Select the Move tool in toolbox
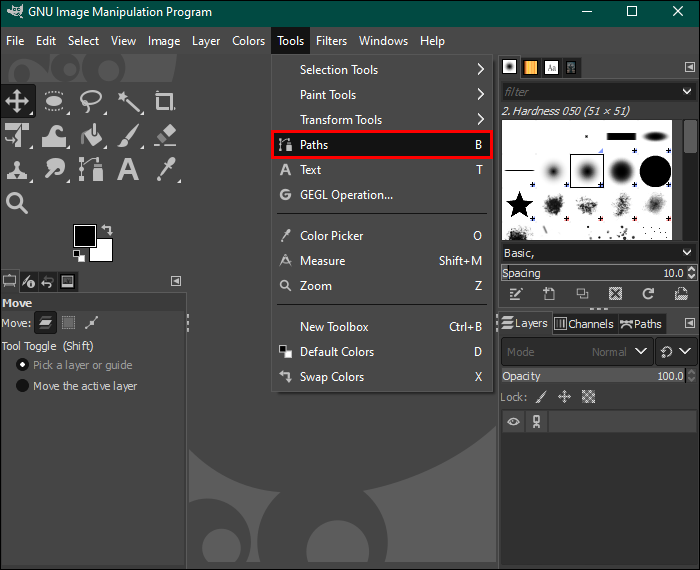 click(x=17, y=101)
